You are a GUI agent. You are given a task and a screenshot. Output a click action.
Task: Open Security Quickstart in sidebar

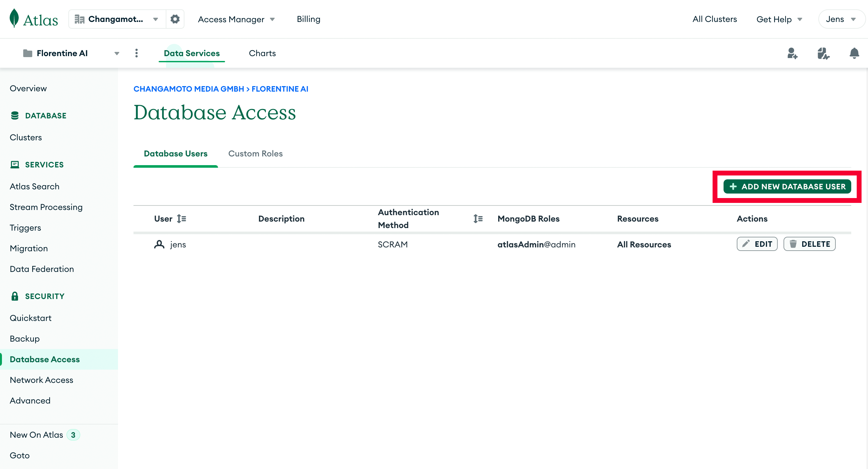(31, 318)
